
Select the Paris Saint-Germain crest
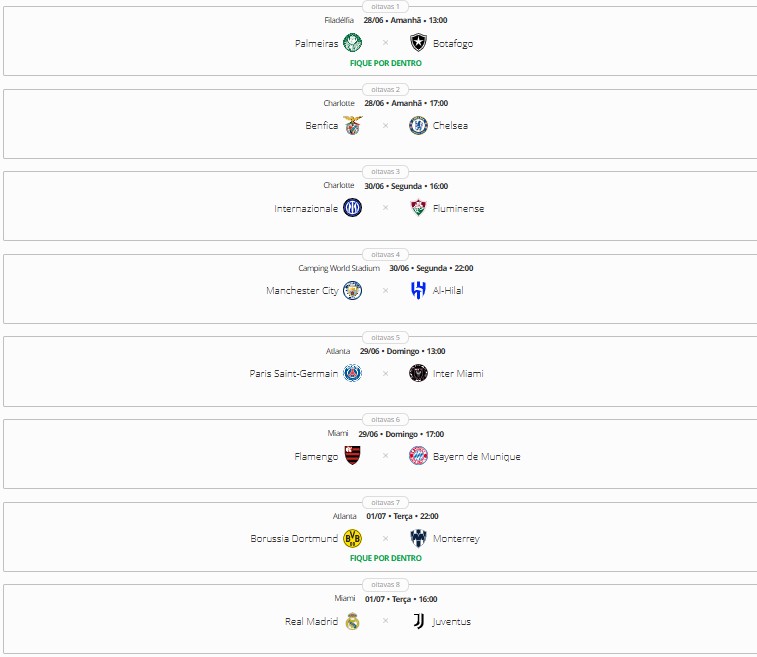(x=352, y=373)
